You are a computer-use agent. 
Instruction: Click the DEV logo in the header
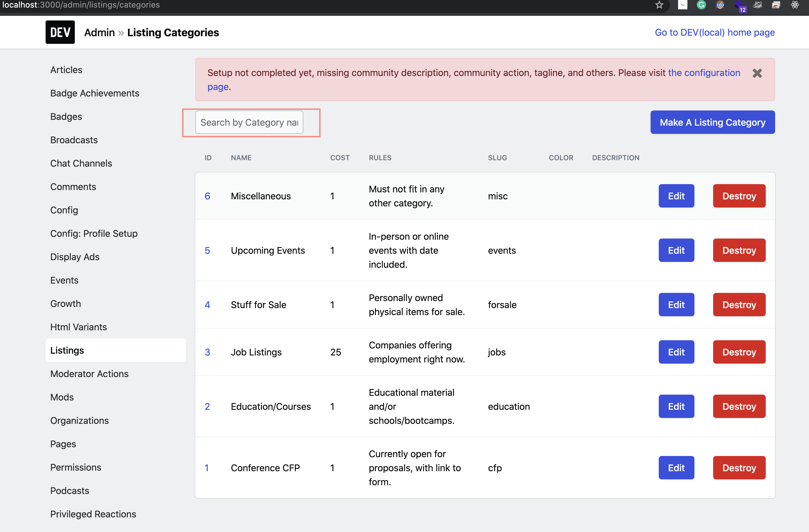60,32
